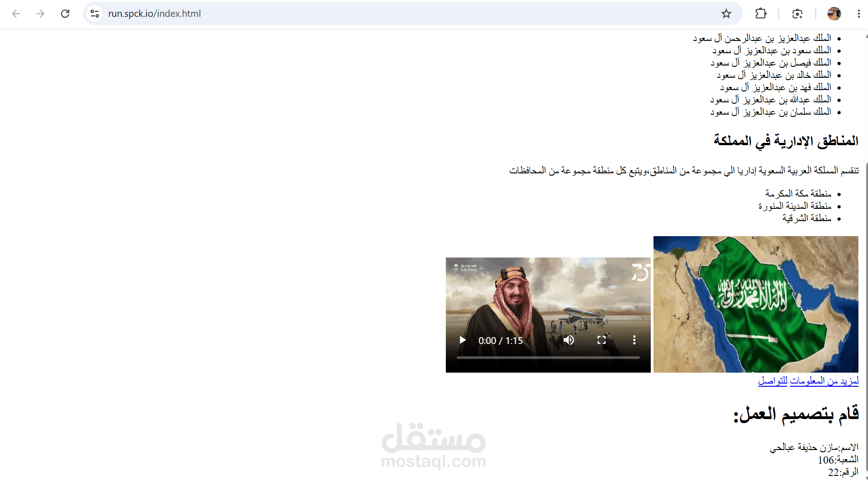Select list item الملك عبدالله بن عبدالعزيز آل سعود
The height and width of the screenshot is (480, 868).
pos(771,100)
